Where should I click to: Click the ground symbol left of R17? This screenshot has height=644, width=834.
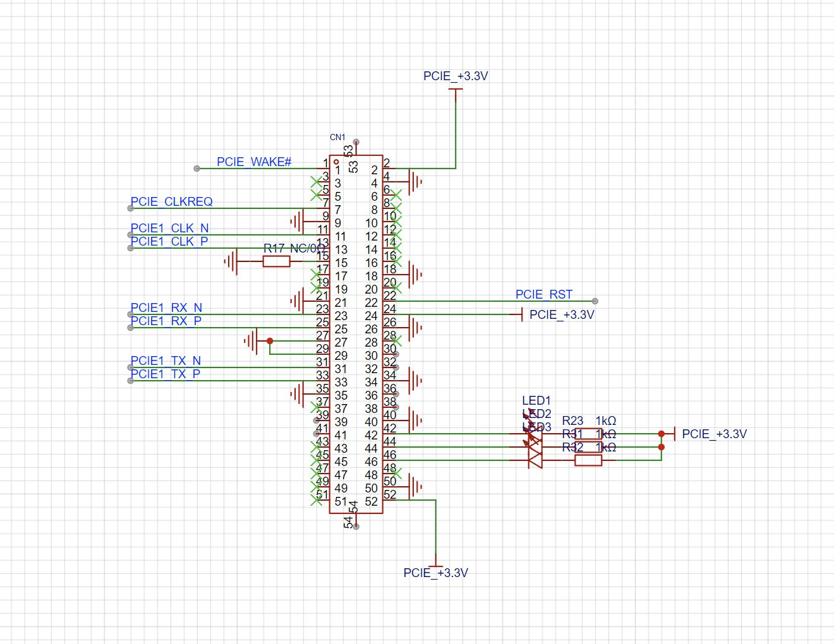(x=231, y=261)
